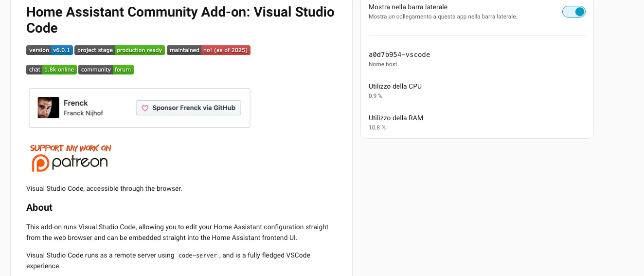Select the 'Nome host' label

click(383, 64)
